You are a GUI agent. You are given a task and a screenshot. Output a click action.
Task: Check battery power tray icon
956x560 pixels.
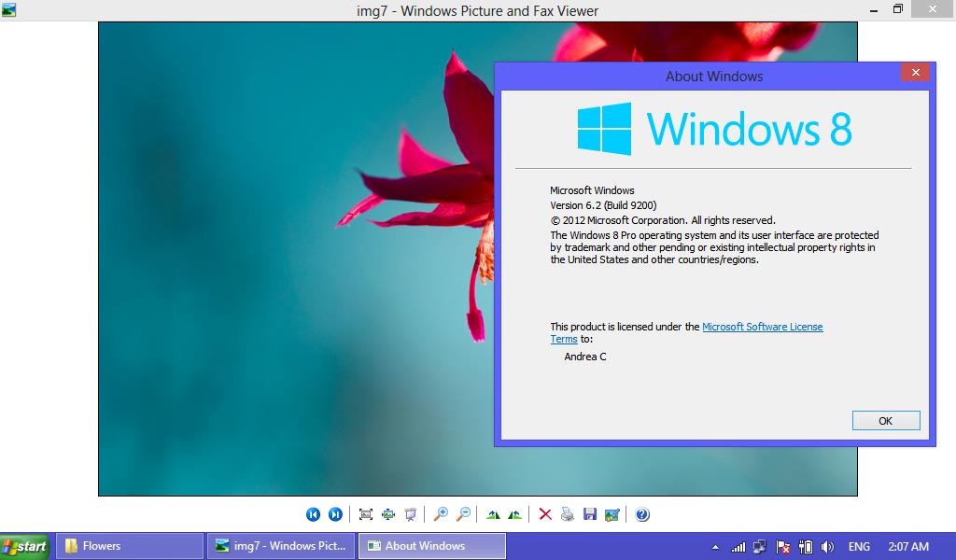tap(806, 547)
